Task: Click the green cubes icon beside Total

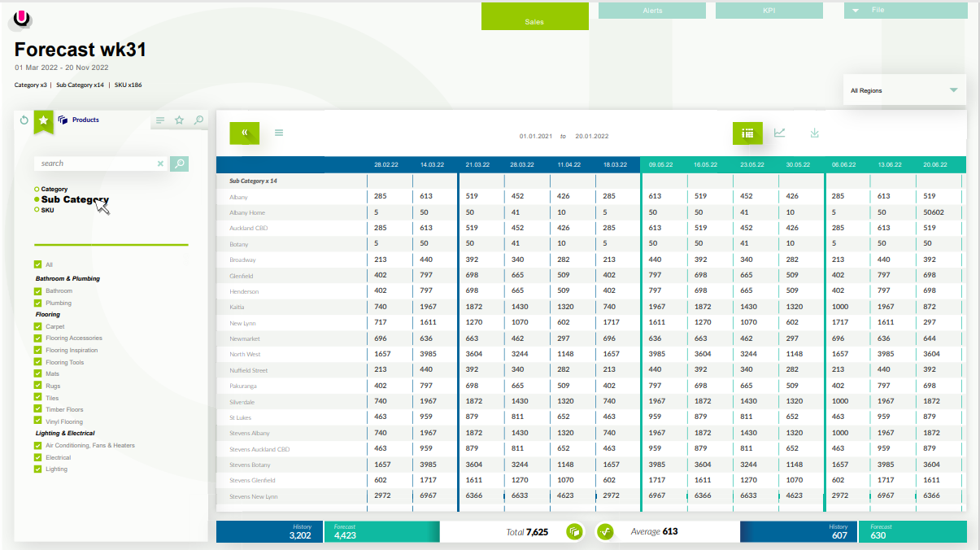Action: [x=573, y=531]
